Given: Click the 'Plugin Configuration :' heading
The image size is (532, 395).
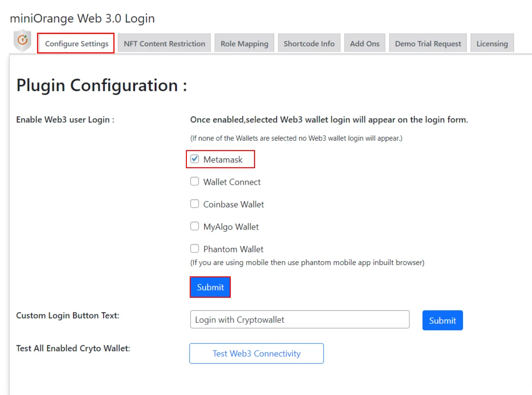Looking at the screenshot, I should (x=102, y=85).
